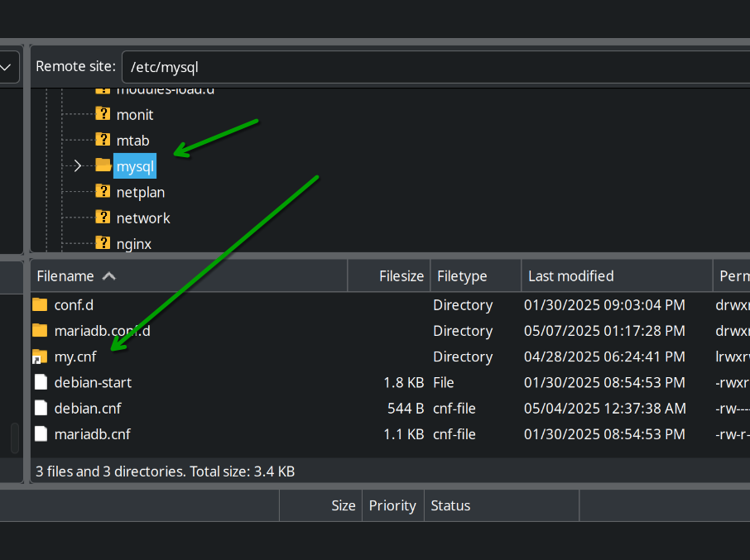Screen dimensions: 750x560
Task: Click the 1.1 KB filesize cell
Action: (404, 434)
